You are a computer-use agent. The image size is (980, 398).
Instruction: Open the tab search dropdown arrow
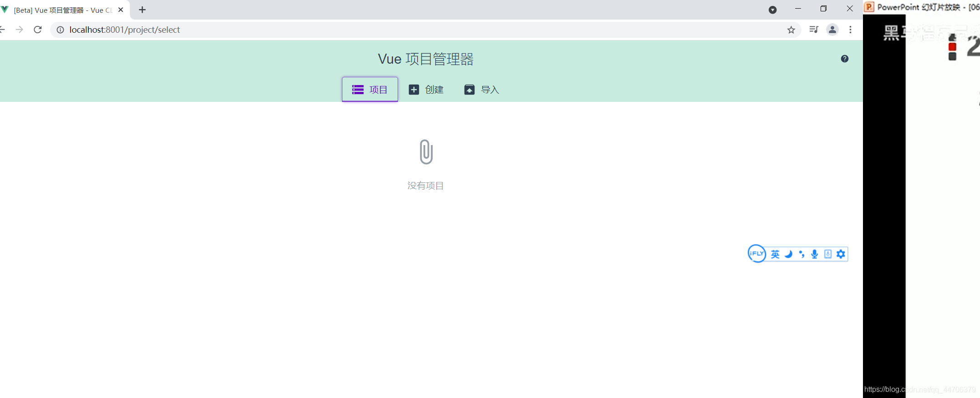point(773,10)
